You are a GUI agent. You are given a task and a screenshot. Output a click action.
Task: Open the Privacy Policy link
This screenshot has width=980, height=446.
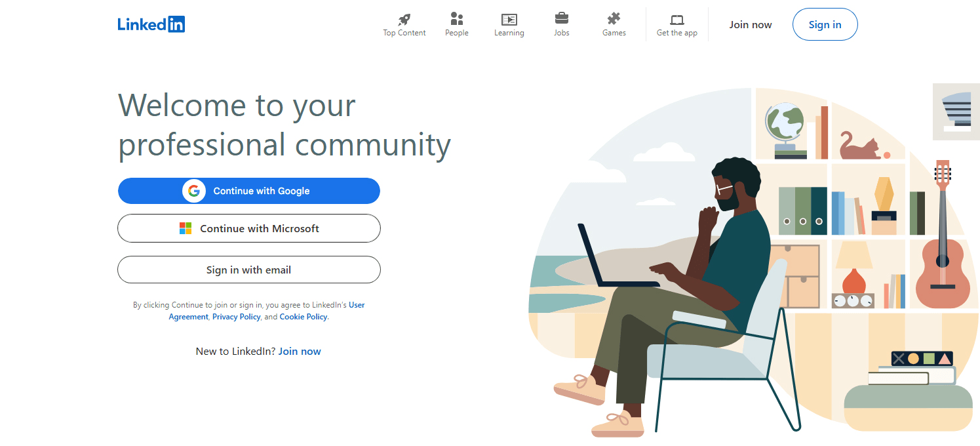click(x=236, y=317)
